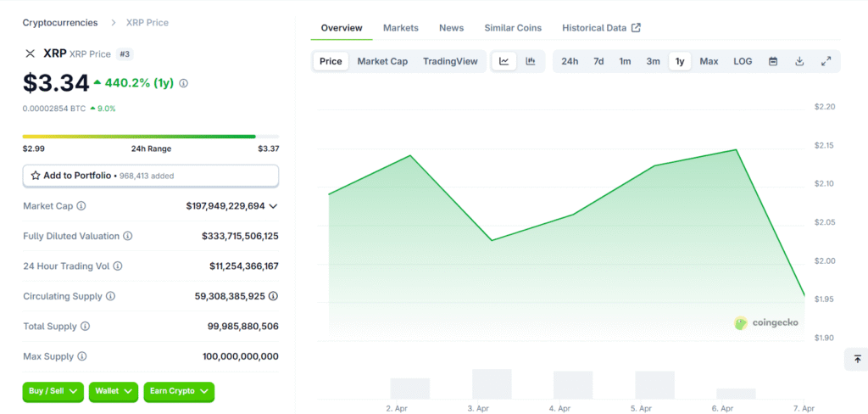
Task: Click Total Supply info icon
Action: pos(86,327)
